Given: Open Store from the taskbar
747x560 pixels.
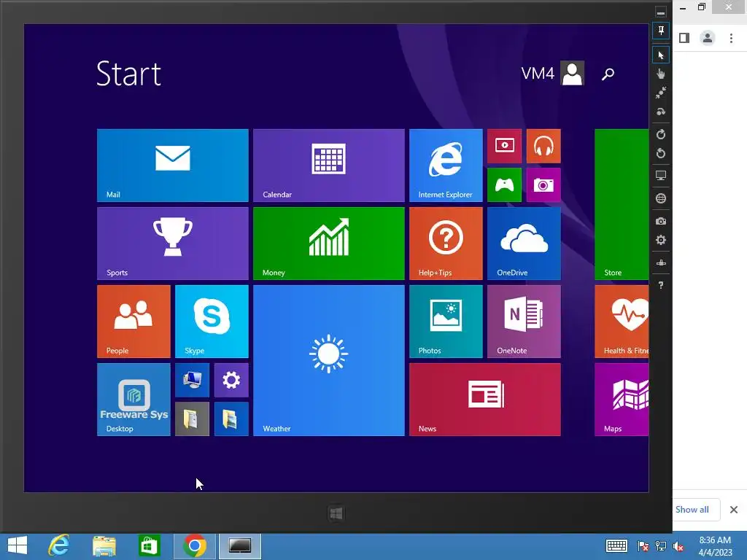Looking at the screenshot, I should (149, 545).
